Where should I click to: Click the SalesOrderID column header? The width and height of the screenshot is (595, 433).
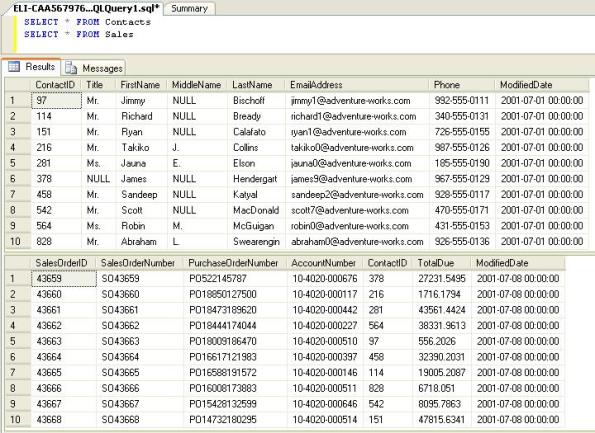63,263
